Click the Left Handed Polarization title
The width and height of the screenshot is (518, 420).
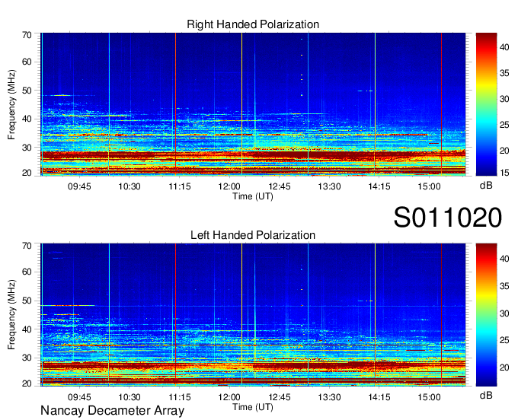point(253,235)
